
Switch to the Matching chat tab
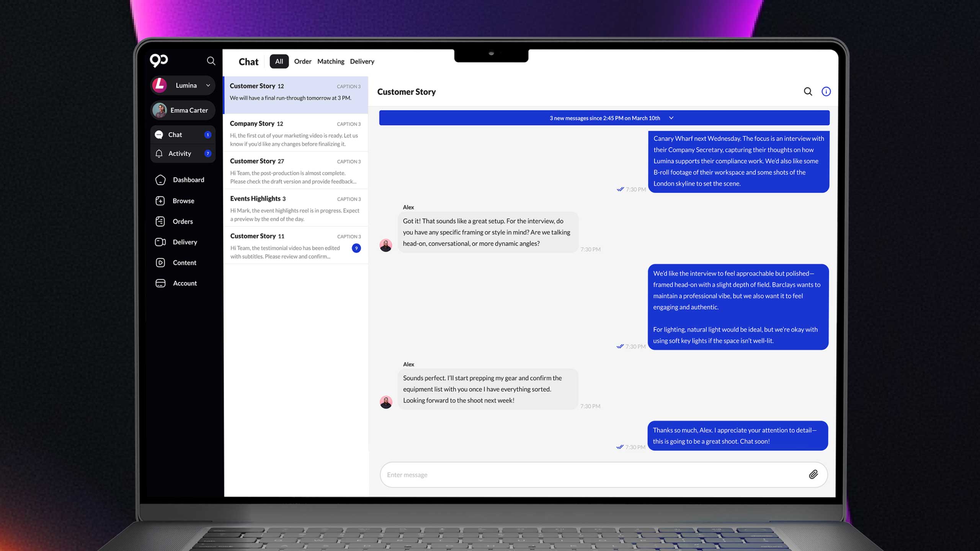coord(331,62)
